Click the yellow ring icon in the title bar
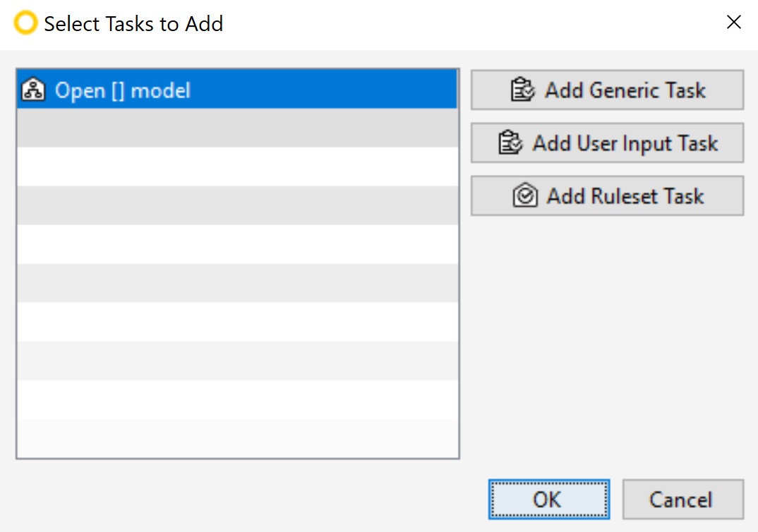 coord(25,23)
